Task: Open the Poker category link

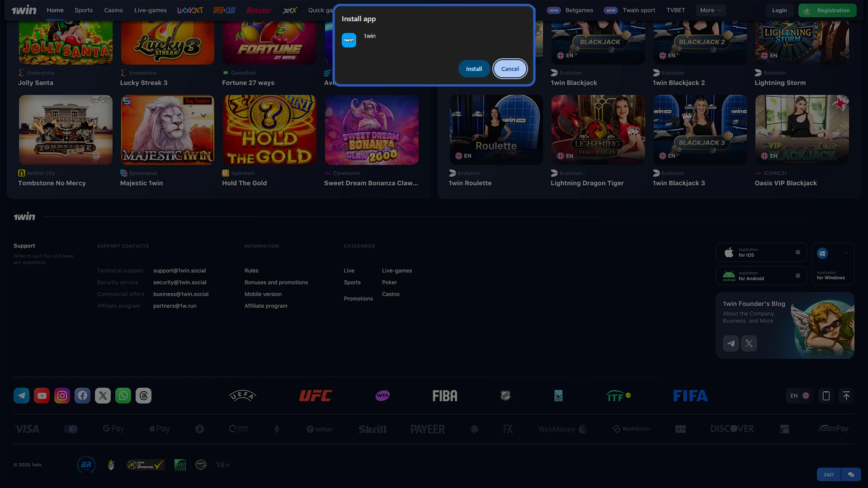Action: coord(389,282)
